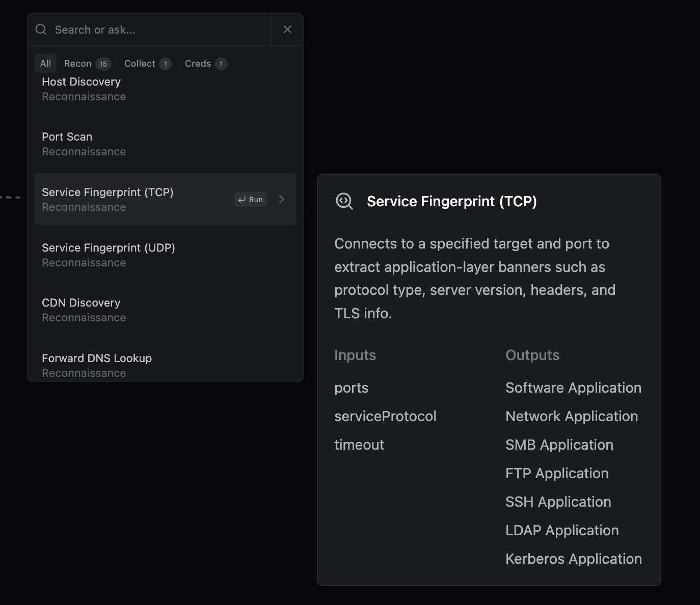Viewport: 700px width, 605px height.
Task: Expand Service Fingerprint (TCP) chevron arrow
Action: 281,200
